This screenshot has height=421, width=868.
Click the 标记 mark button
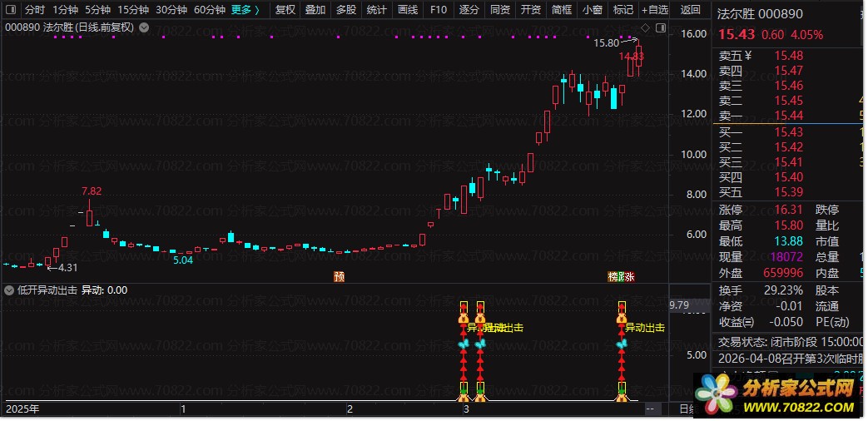pos(623,9)
